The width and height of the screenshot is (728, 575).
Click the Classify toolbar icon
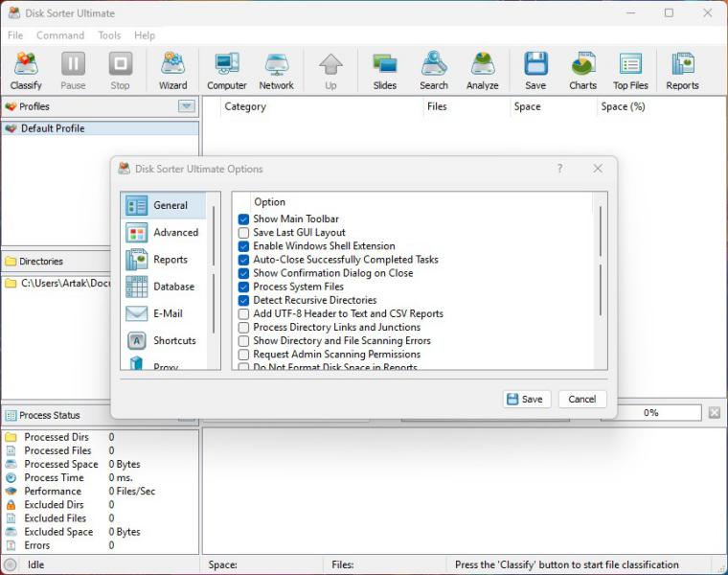(x=26, y=71)
